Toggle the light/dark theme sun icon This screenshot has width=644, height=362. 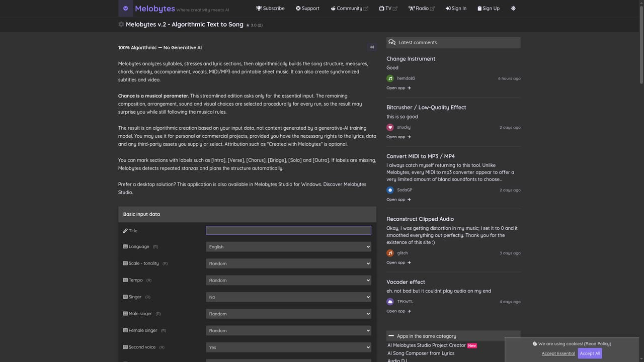(x=513, y=9)
